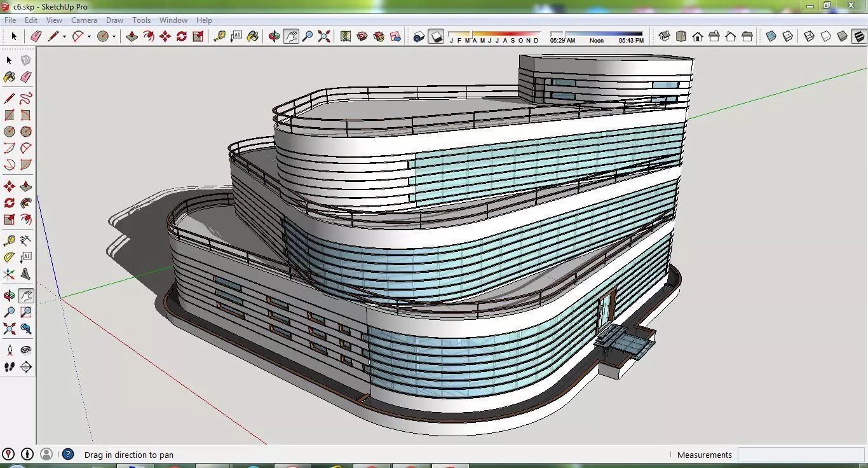Toggle X-ray face style

coord(771,36)
